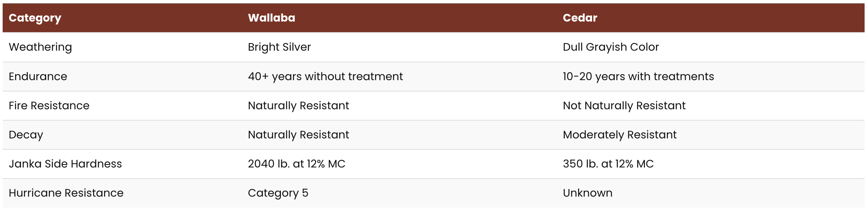Select the Weathering row label
The width and height of the screenshot is (868, 211).
click(x=40, y=47)
